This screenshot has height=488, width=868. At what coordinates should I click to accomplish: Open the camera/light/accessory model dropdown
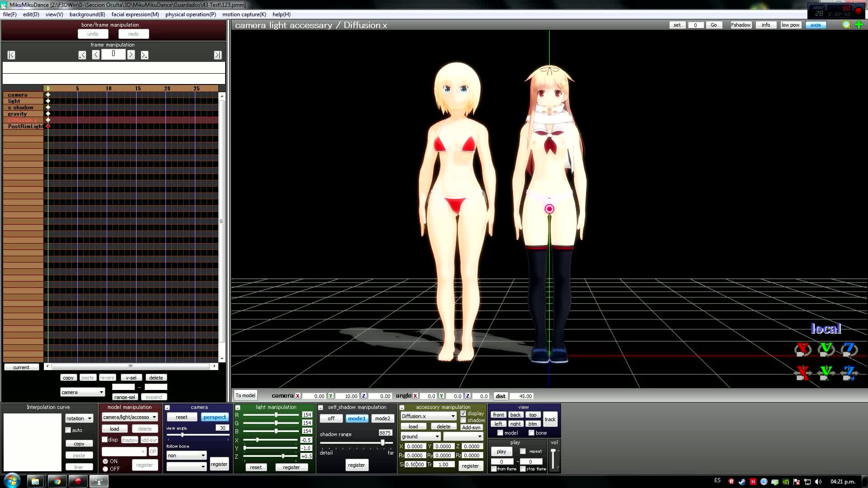point(154,417)
